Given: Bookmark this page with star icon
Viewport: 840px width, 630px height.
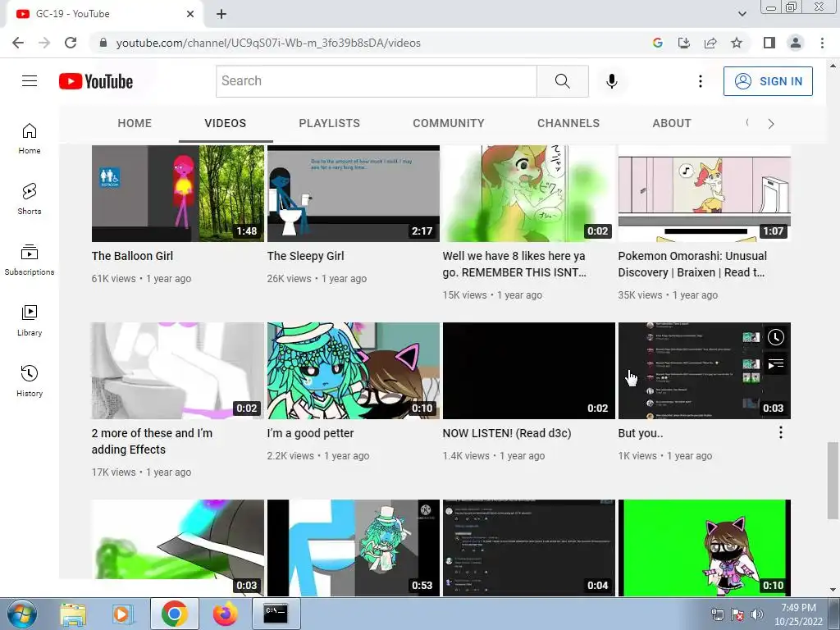Looking at the screenshot, I should click(x=737, y=43).
